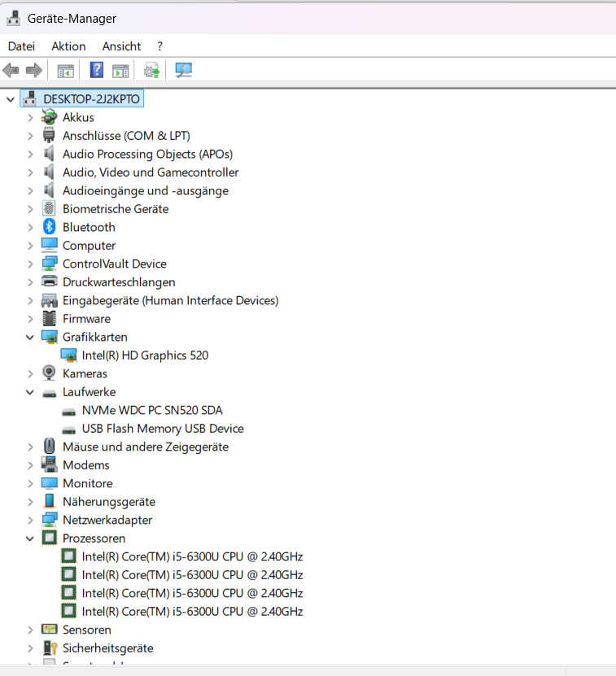Click the Sicherheitsgeräte key icon
This screenshot has width=616, height=676.
pos(50,648)
